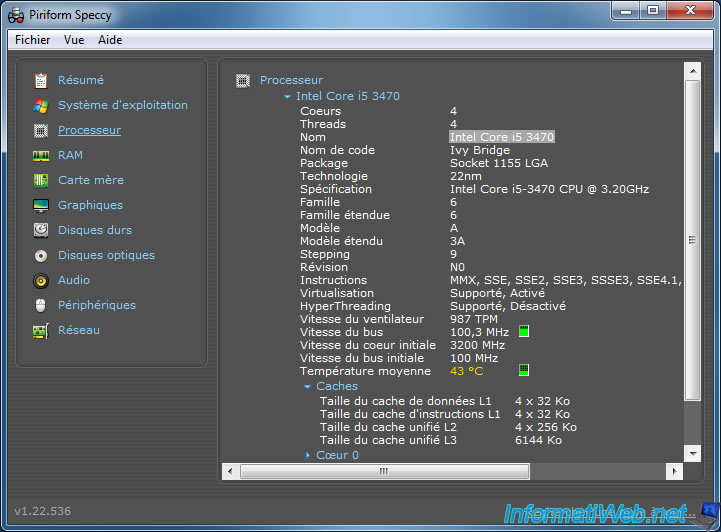Screen dimensions: 721x532
Task: Collapse the Caches section
Action: click(x=308, y=387)
